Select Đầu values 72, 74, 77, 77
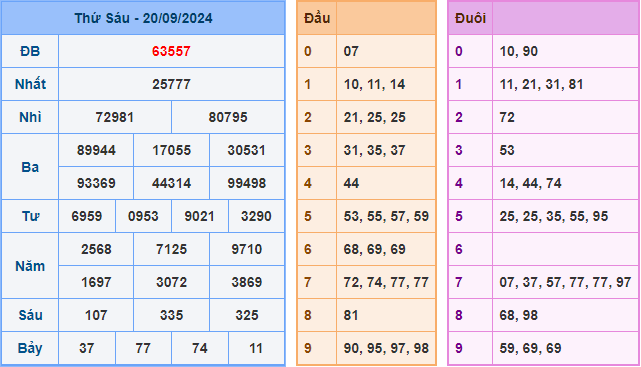641x367 pixels. (x=386, y=282)
